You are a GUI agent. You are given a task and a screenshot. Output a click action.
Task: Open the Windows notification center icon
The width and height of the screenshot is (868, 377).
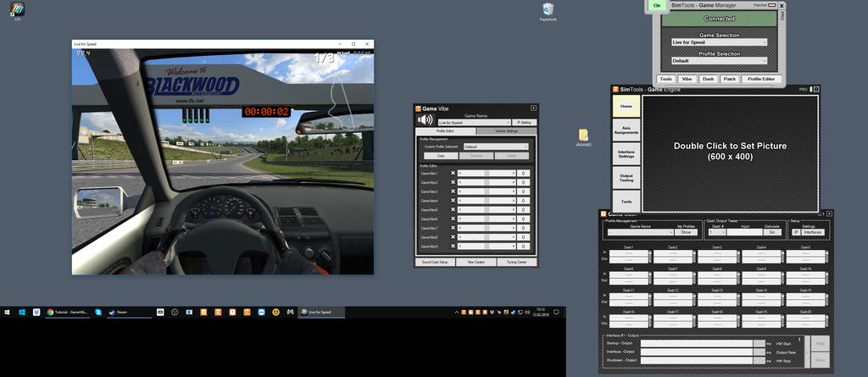pos(556,313)
